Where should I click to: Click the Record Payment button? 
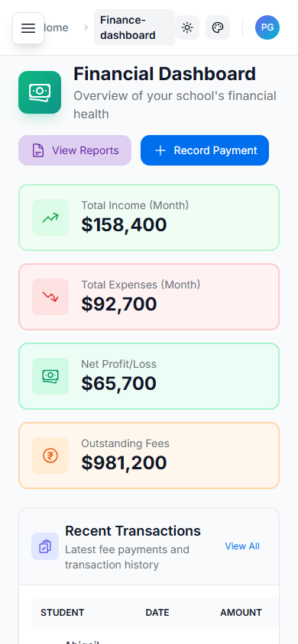pyautogui.click(x=205, y=150)
